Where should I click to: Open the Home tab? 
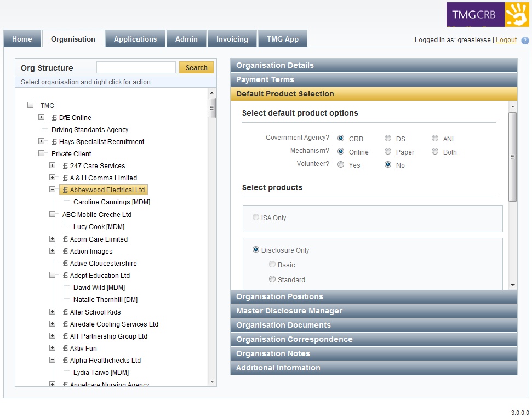[22, 39]
